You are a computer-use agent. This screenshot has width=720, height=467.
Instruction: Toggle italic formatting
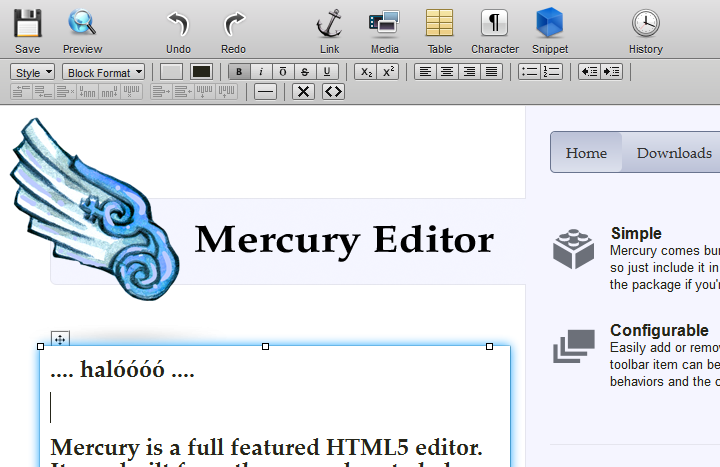coord(261,72)
